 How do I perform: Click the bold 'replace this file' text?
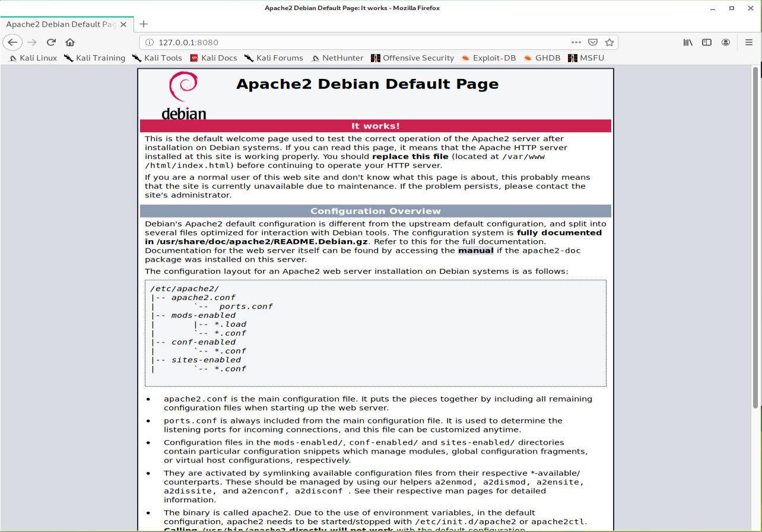pos(411,157)
